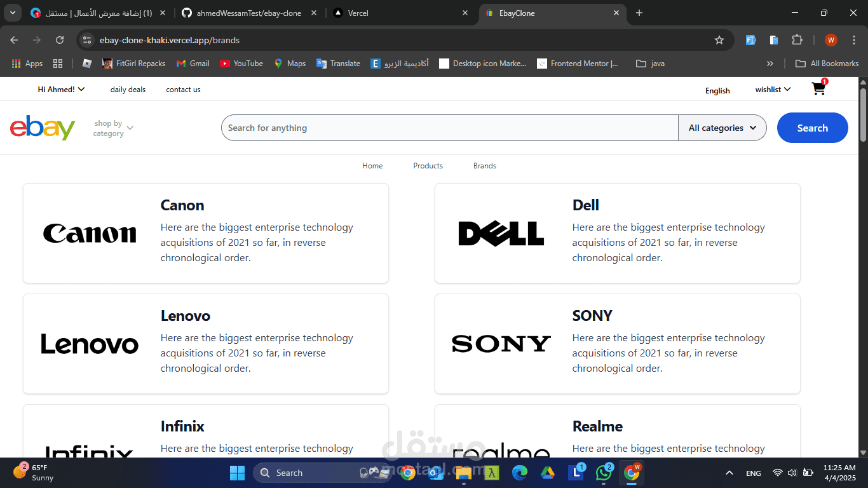Viewport: 868px width, 488px height.
Task: Go back to the previous page
Action: 14,40
